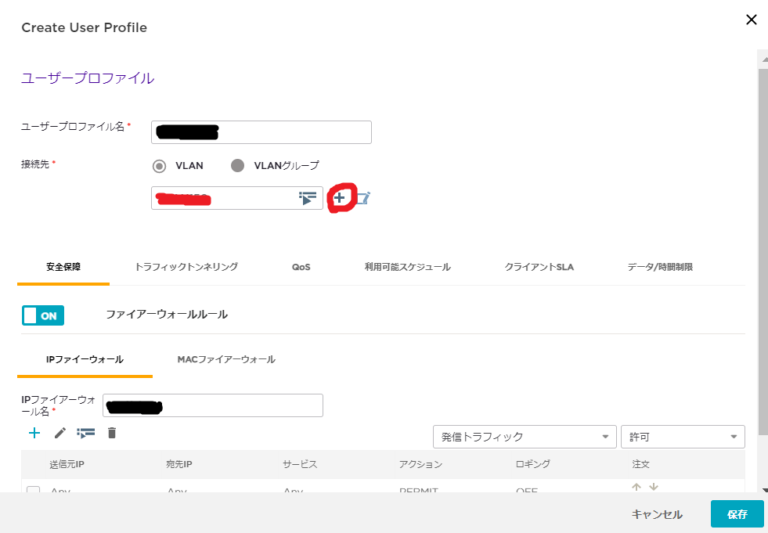Check the first firewall rule row checkbox
Screen dimensions: 768x533
click(34, 490)
